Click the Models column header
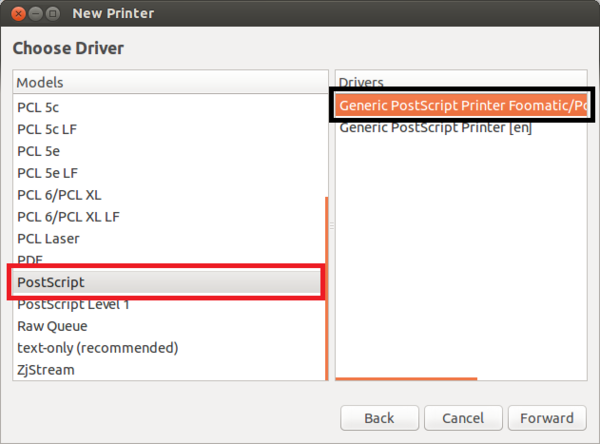The image size is (600, 444). coord(170,82)
